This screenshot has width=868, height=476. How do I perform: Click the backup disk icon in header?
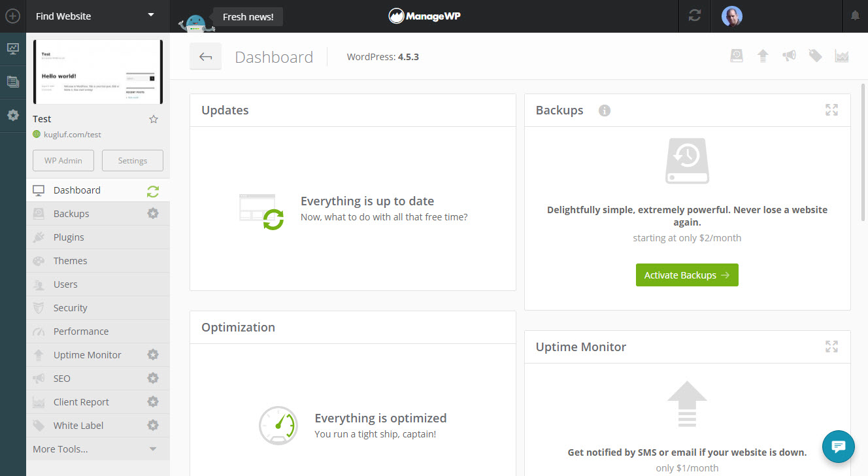(737, 56)
